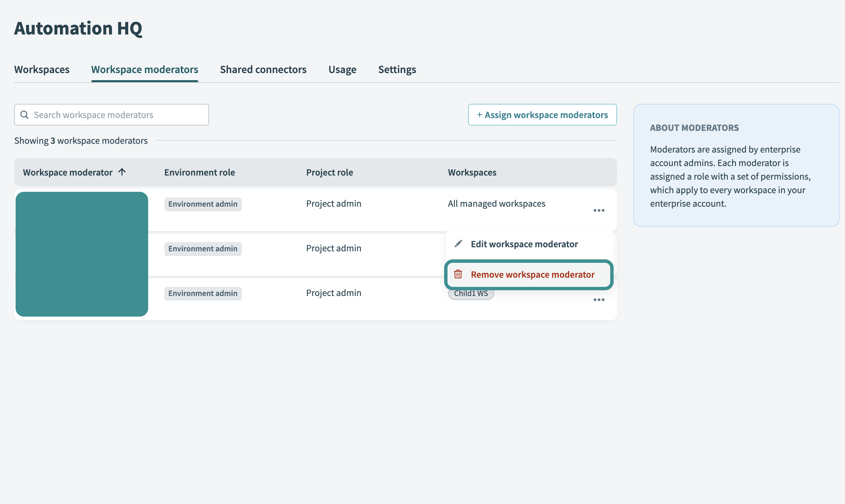Image resolution: width=845 pixels, height=504 pixels.
Task: Open the Usage tab
Action: (342, 69)
